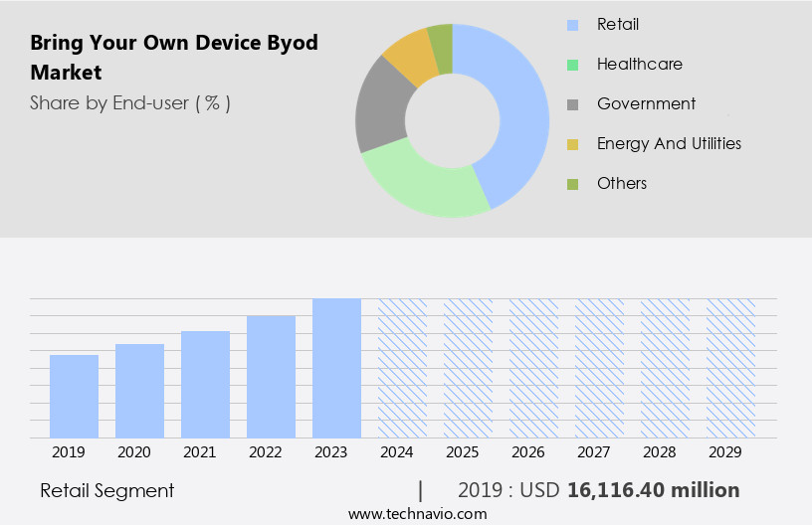The width and height of the screenshot is (812, 525).
Task: Click the Others olive-green legend swatch
Action: [572, 184]
